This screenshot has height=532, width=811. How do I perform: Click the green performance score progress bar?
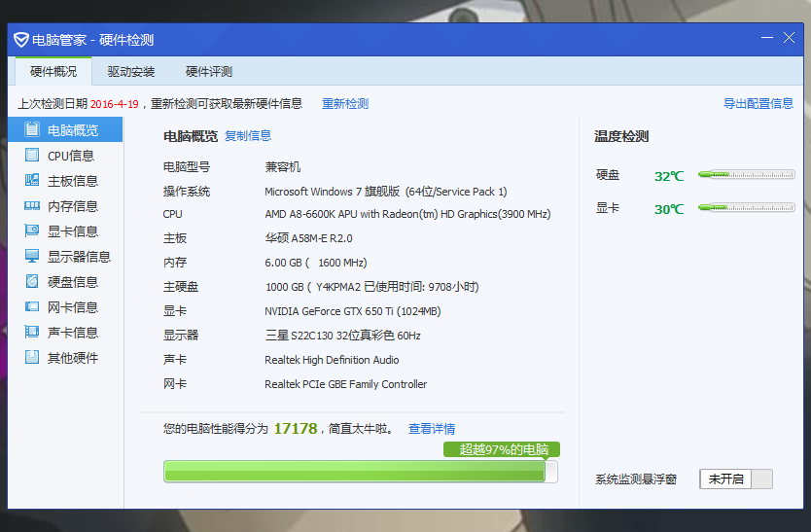pyautogui.click(x=355, y=472)
